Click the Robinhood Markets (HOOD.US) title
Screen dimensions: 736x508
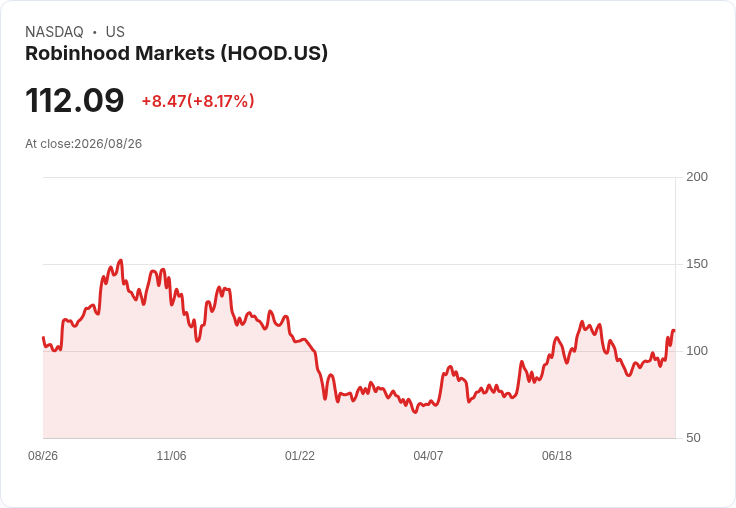(176, 54)
